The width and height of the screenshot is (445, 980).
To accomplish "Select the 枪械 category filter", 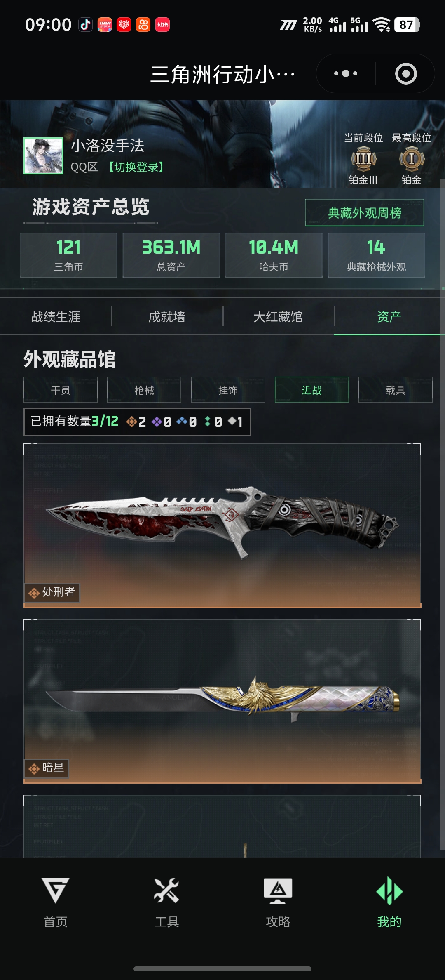I will [x=144, y=390].
